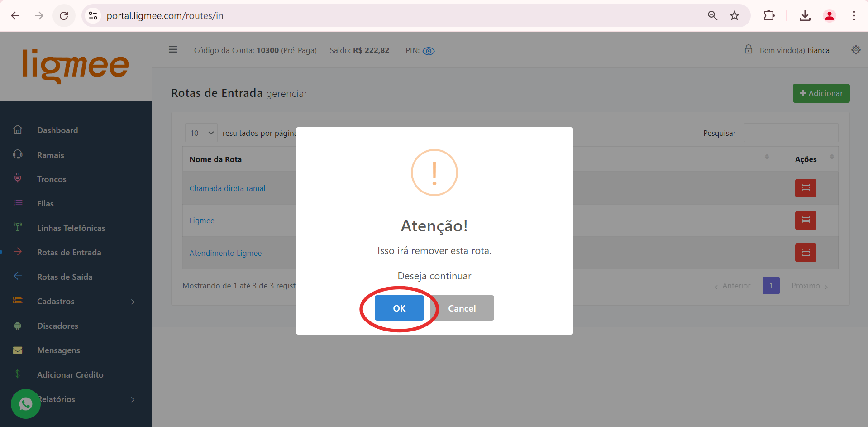
Task: Click the lock icon beside welcome text
Action: pos(749,49)
